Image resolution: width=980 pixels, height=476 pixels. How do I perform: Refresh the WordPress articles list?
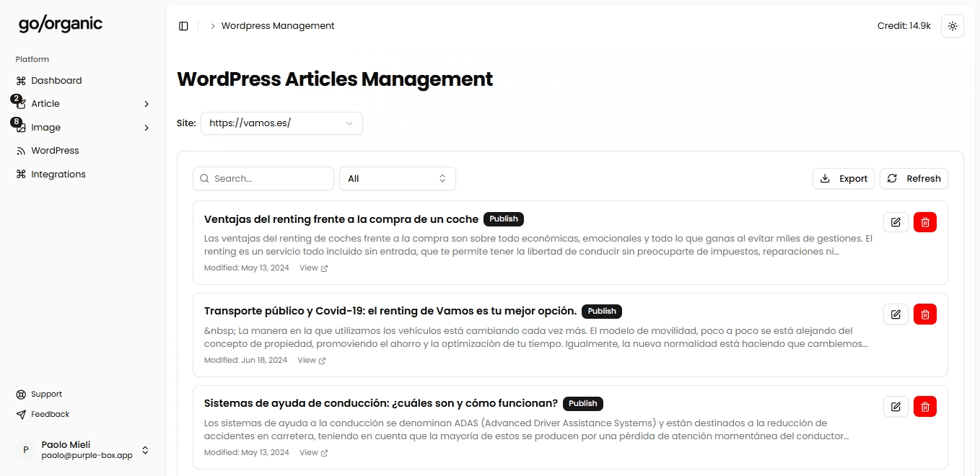point(914,179)
